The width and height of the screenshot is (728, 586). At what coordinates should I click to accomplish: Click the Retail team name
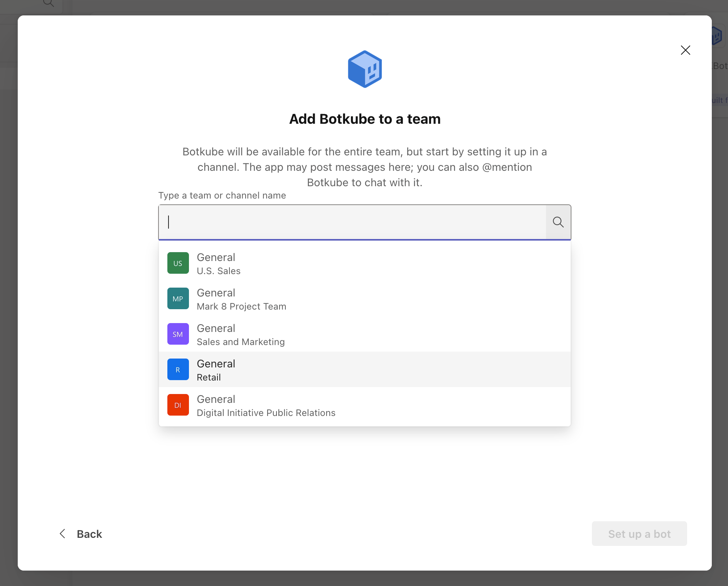pyautogui.click(x=209, y=377)
